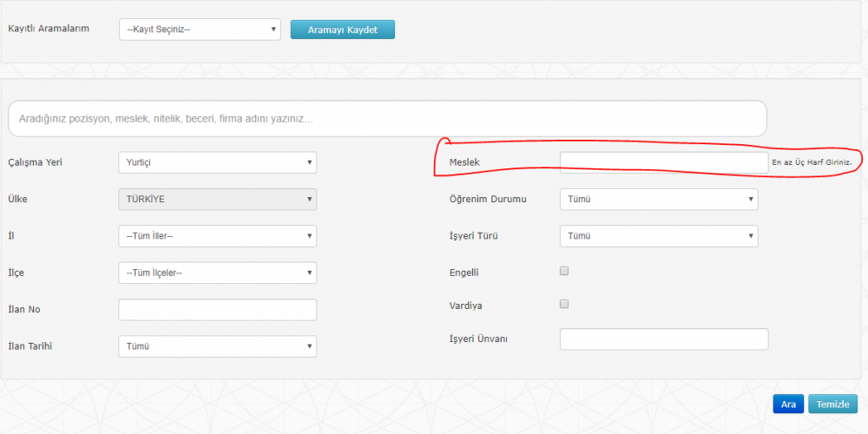Enable the Engelli checkbox
The width and height of the screenshot is (868, 434).
(564, 271)
